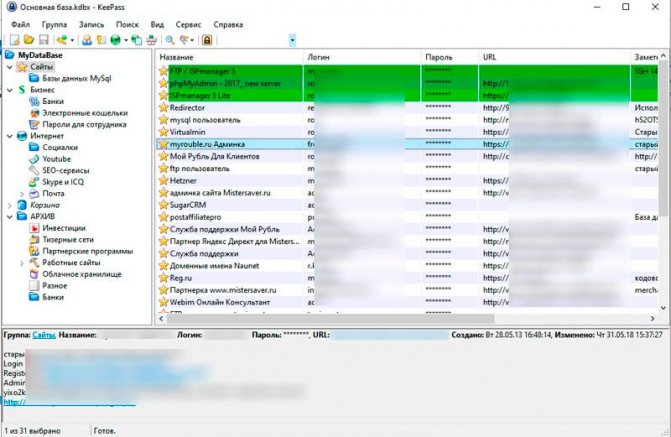Open the Вид menu
This screenshot has height=437, width=671.
[157, 24]
